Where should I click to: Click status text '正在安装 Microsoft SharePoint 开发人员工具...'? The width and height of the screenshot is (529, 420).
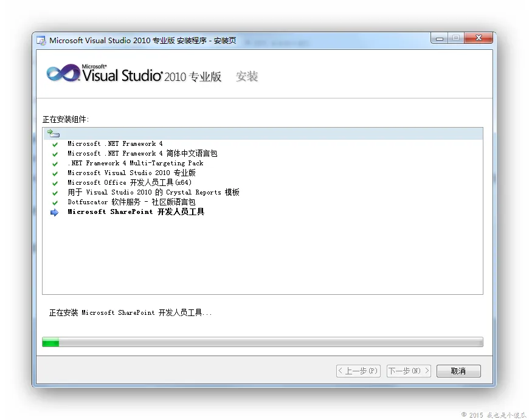(x=131, y=313)
